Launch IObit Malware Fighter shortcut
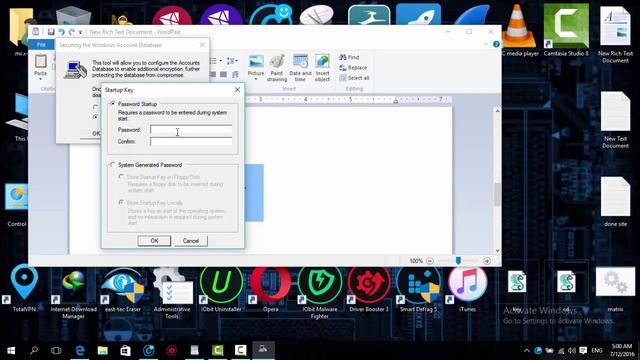640x360 pixels. pos(320,292)
